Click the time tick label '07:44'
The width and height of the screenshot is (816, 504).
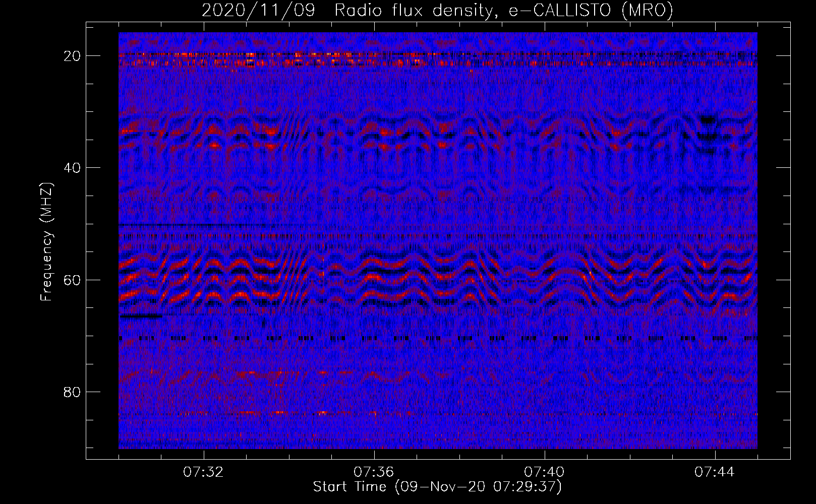pyautogui.click(x=715, y=472)
